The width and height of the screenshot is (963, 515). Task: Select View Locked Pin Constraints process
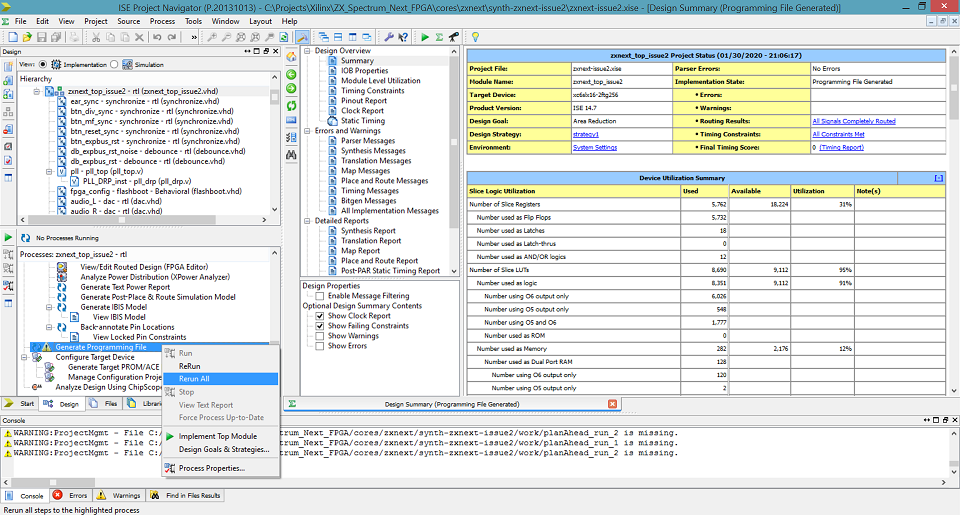[139, 337]
